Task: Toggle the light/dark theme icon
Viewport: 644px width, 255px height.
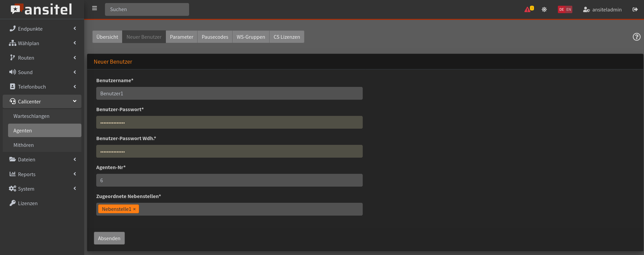Action: [x=544, y=9]
